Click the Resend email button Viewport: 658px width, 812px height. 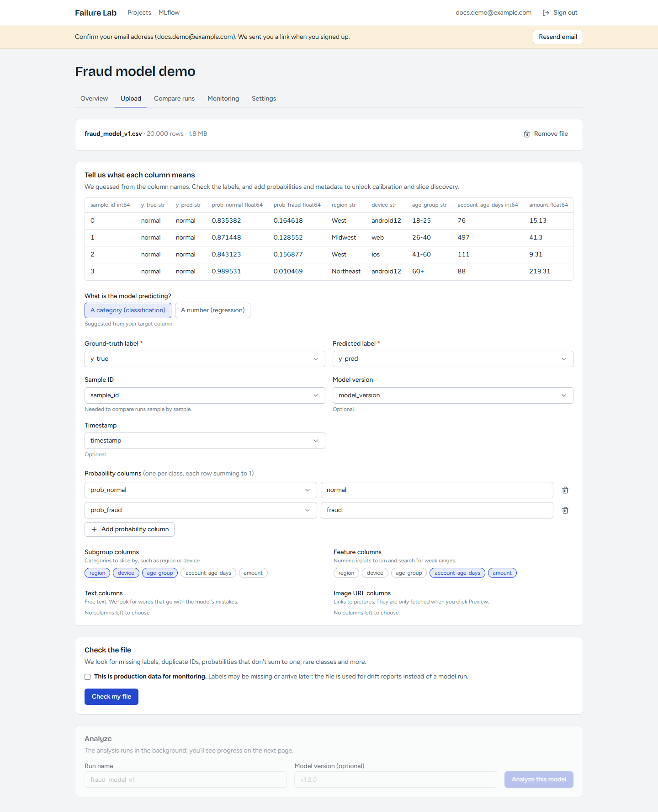[558, 37]
